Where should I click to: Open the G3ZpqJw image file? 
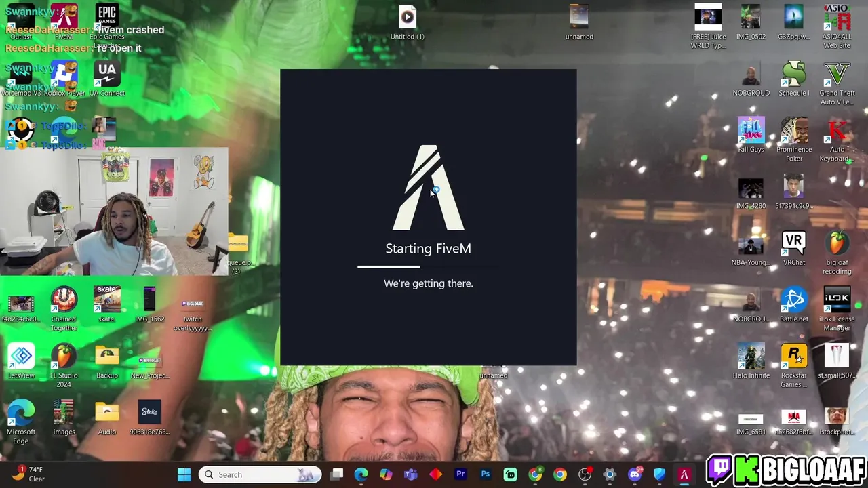[x=793, y=22]
